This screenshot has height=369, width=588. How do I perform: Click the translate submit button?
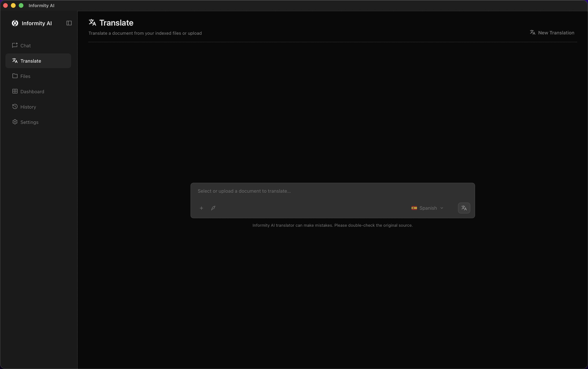[x=464, y=208]
